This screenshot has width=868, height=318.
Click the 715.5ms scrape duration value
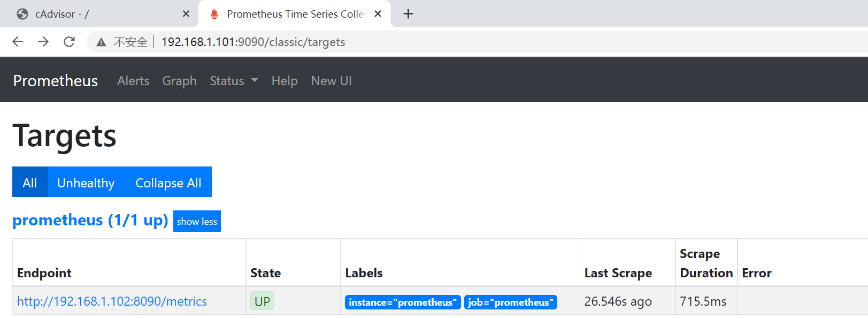click(x=703, y=301)
